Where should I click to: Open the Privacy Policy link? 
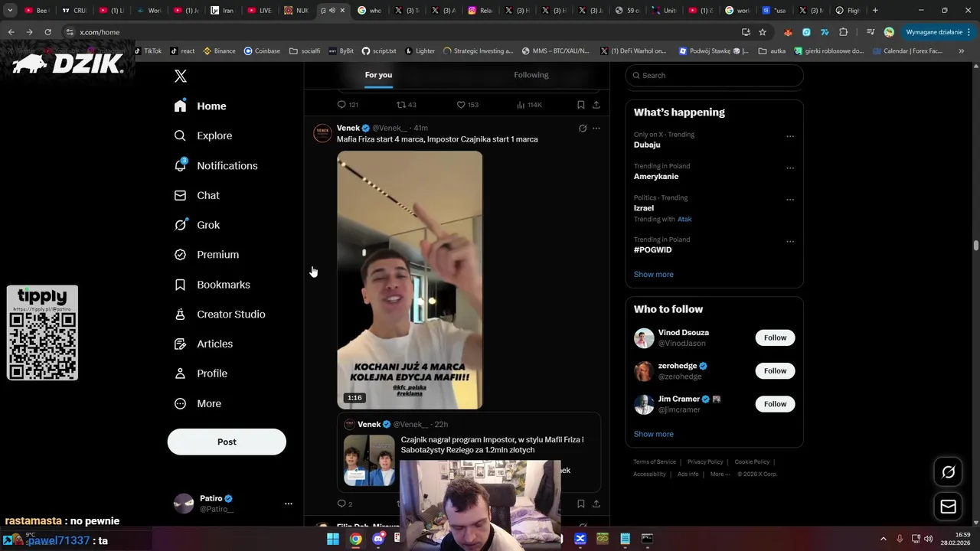coord(705,461)
